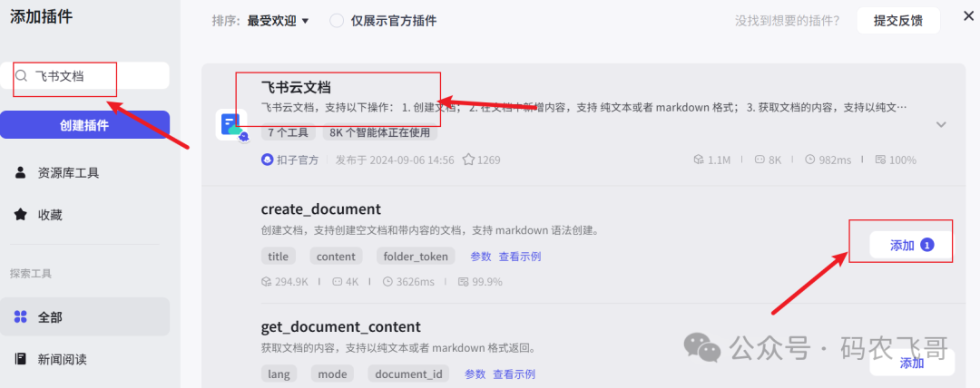Click the 7 个工具 tag
This screenshot has height=388, width=980.
pyautogui.click(x=289, y=132)
